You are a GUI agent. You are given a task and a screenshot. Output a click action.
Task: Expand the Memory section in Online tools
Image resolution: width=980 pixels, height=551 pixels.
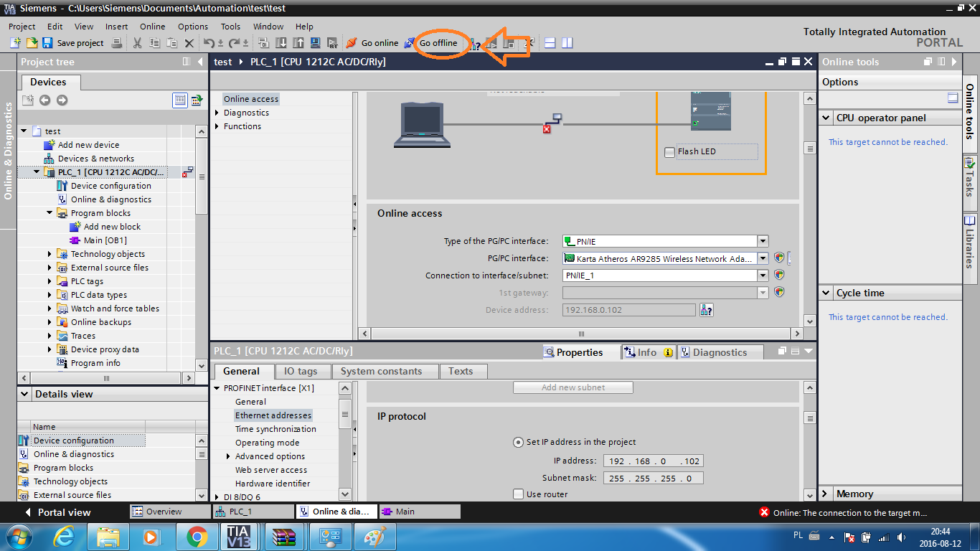(826, 494)
